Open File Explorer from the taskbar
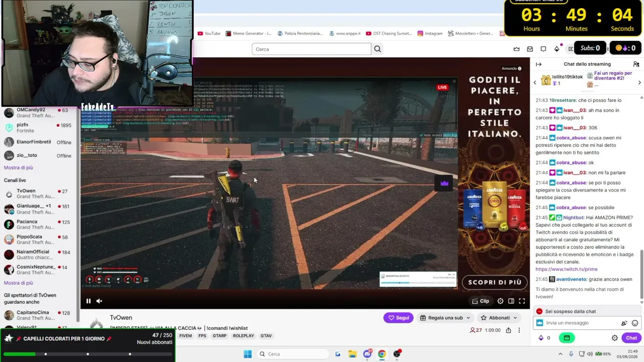 click(x=352, y=354)
